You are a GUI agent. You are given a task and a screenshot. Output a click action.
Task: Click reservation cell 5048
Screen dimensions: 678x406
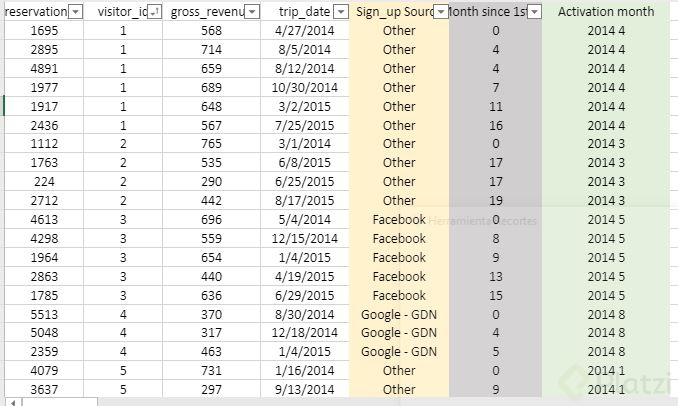(x=44, y=333)
